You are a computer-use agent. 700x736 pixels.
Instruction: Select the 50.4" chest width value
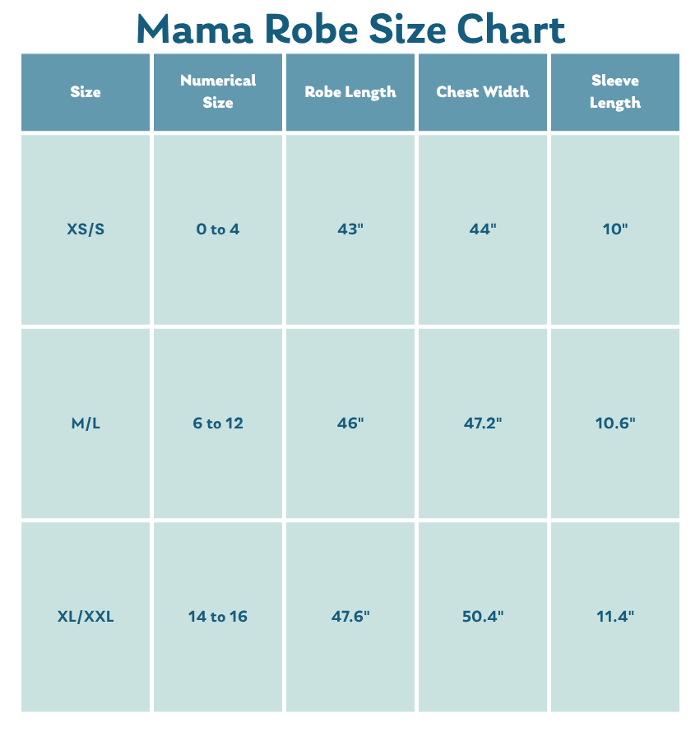483,617
